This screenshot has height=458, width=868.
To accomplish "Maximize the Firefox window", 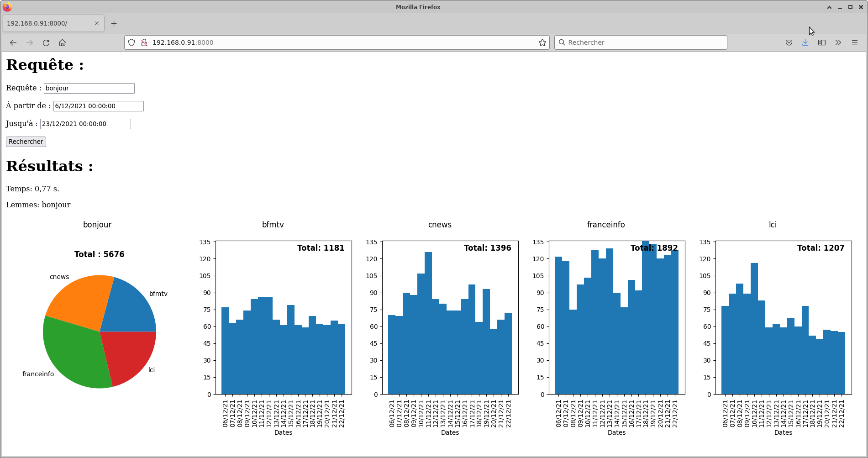I will tap(851, 7).
